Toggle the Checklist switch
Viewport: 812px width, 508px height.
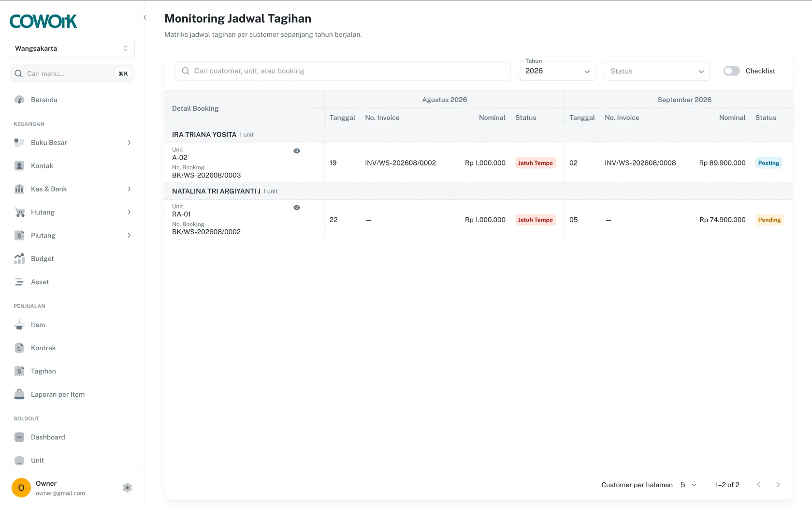[x=732, y=71]
